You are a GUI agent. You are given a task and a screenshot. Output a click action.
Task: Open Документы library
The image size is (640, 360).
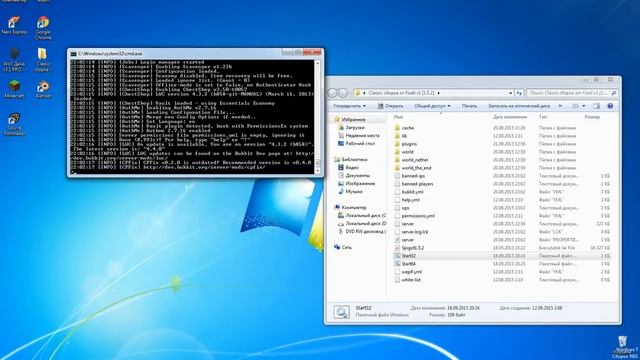(353, 176)
